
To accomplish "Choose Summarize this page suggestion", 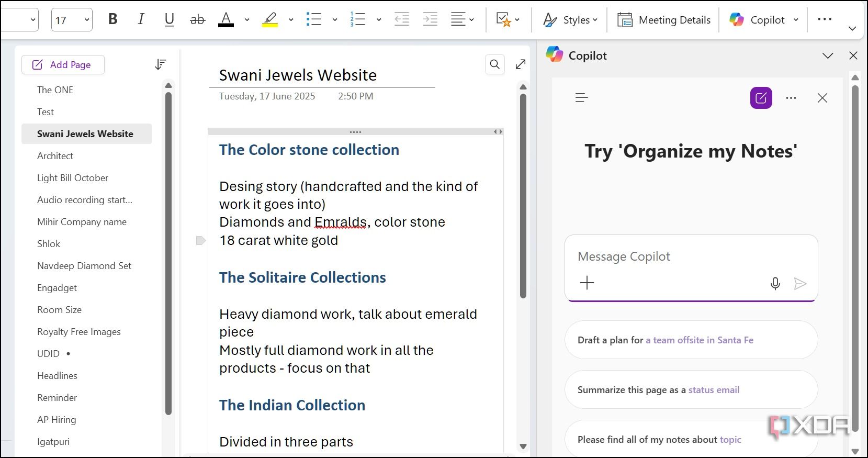I will click(691, 389).
